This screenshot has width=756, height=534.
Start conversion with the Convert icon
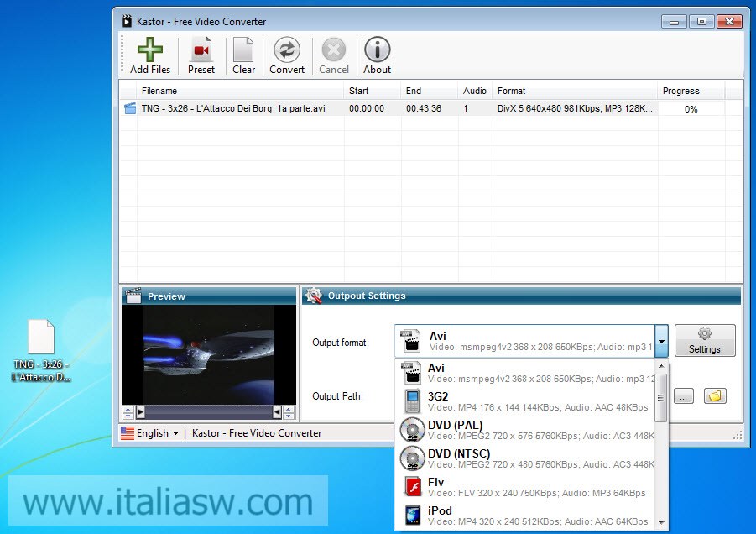(x=287, y=50)
